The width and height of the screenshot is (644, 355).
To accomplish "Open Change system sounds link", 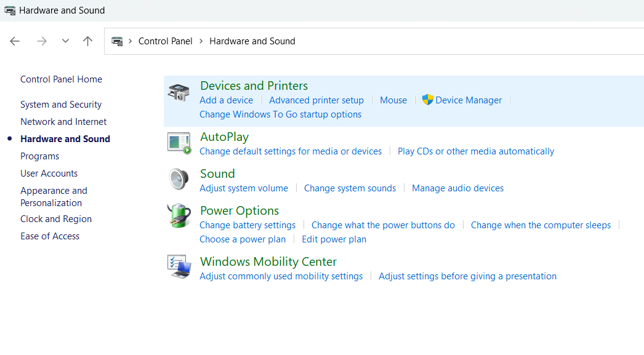I will [x=350, y=188].
